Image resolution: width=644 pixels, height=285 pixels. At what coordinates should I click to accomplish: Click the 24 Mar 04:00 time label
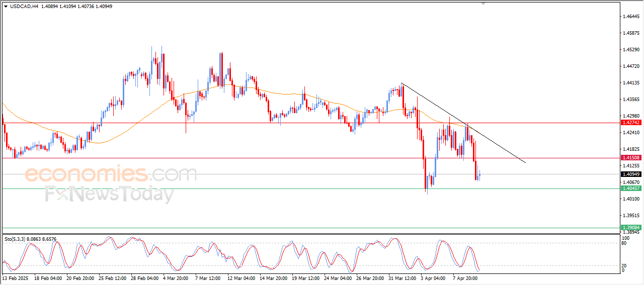pos(338,277)
